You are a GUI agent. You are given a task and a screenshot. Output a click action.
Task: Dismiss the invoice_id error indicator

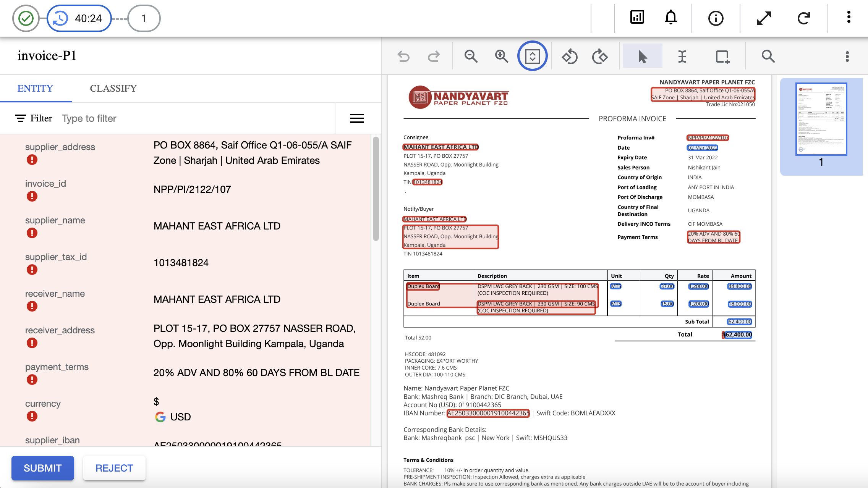[32, 196]
